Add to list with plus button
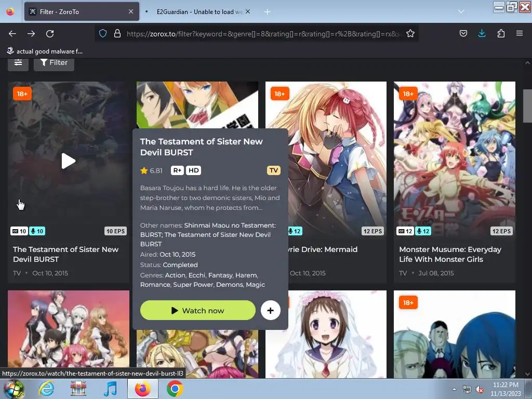532x399 pixels. tap(270, 311)
